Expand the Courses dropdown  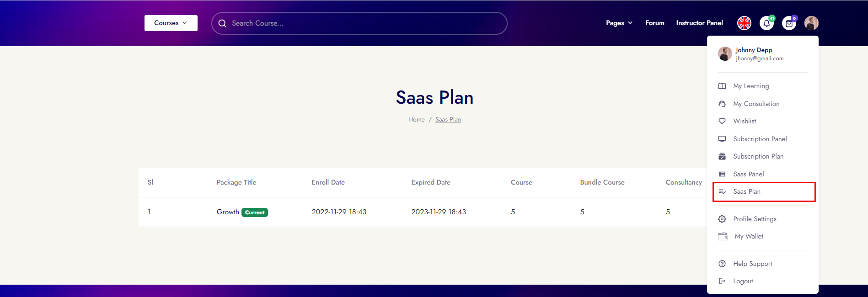tap(171, 23)
